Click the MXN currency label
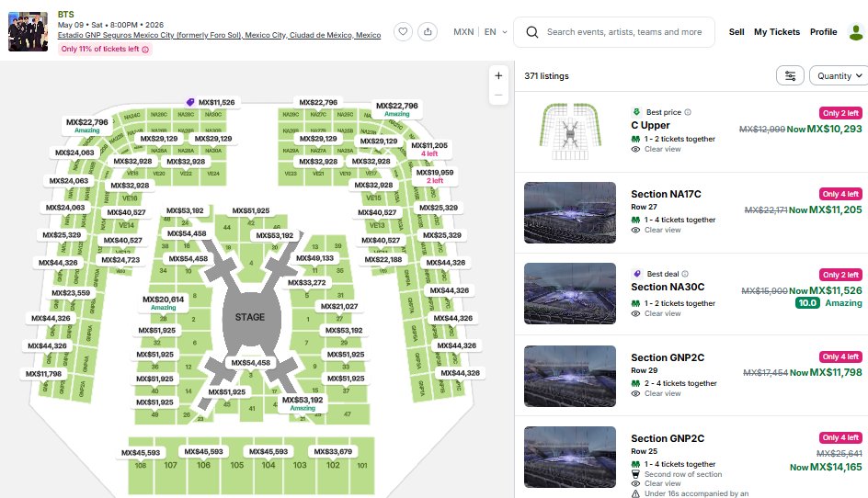Viewport: 868px width, 498px height. [x=463, y=32]
